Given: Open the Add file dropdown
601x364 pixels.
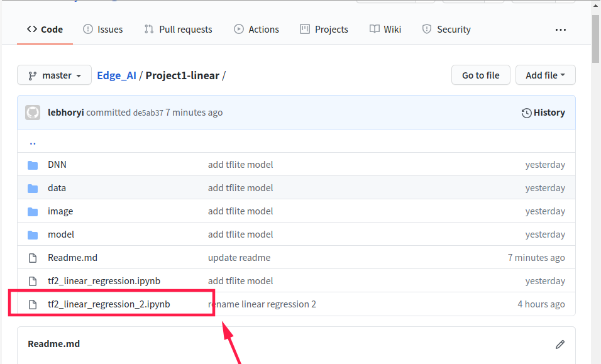Looking at the screenshot, I should [x=545, y=75].
